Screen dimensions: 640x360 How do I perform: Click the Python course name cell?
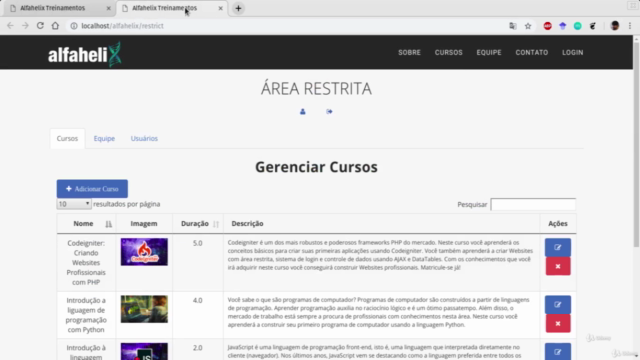(x=86, y=315)
